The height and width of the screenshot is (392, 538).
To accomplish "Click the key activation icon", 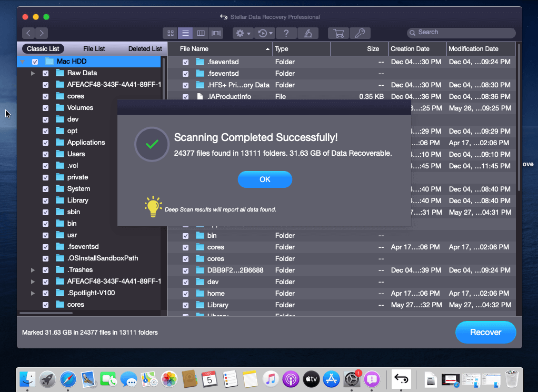I will [x=360, y=33].
